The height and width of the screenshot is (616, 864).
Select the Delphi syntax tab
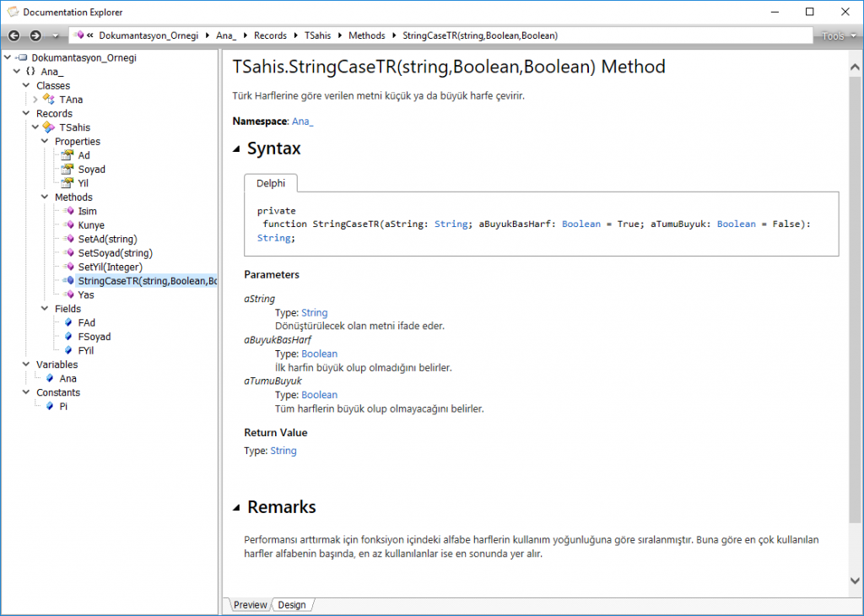coord(270,182)
